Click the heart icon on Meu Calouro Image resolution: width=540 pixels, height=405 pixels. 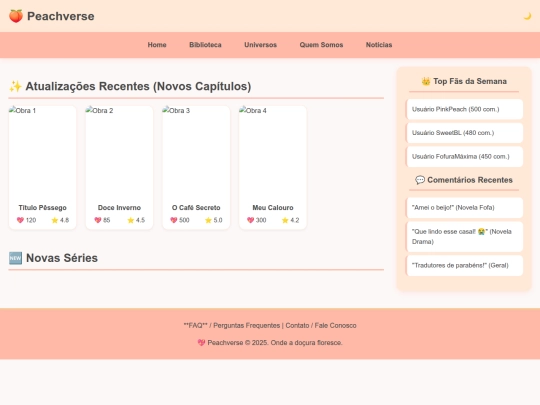tap(251, 220)
